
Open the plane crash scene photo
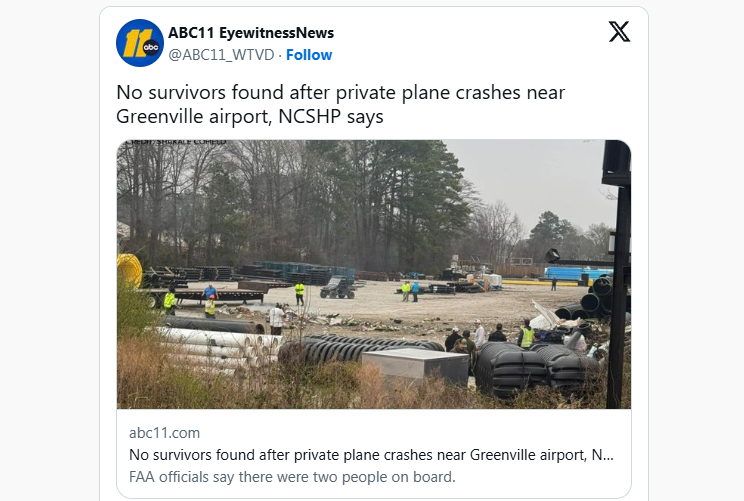373,275
